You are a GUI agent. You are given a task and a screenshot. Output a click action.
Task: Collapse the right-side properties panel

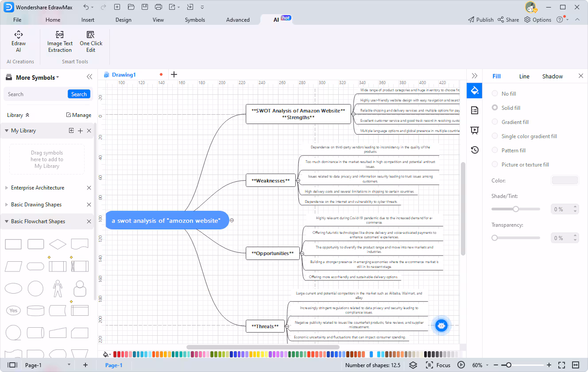click(475, 76)
